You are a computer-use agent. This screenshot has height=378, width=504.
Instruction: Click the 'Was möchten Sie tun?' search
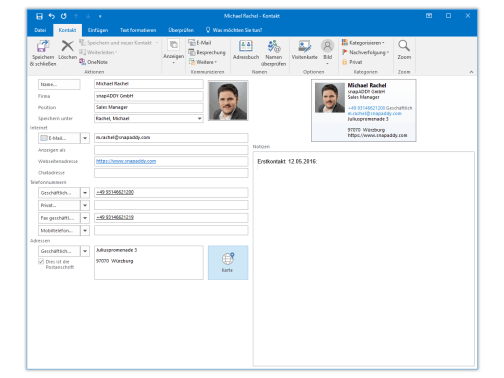point(234,30)
